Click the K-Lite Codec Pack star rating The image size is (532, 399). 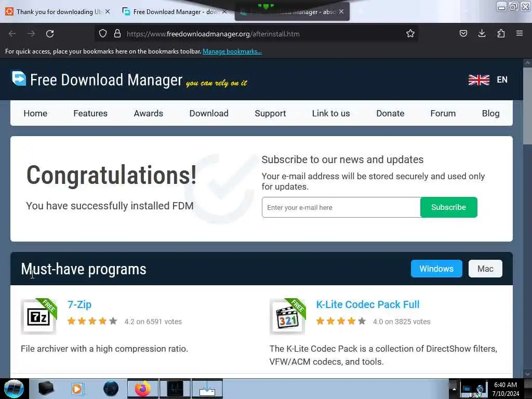pos(341,321)
